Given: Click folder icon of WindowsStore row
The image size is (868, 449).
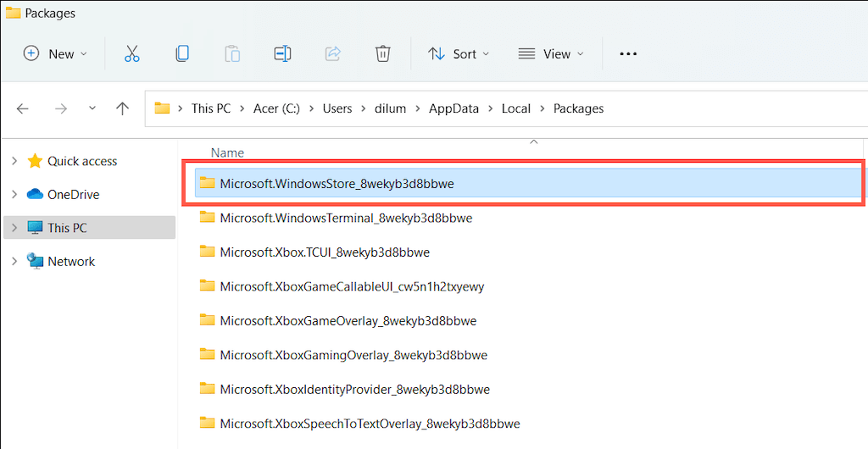Looking at the screenshot, I should (207, 183).
